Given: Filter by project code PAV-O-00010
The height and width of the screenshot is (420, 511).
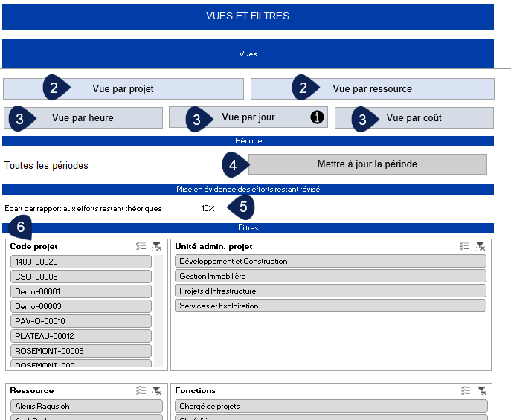Looking at the screenshot, I should click(81, 321).
